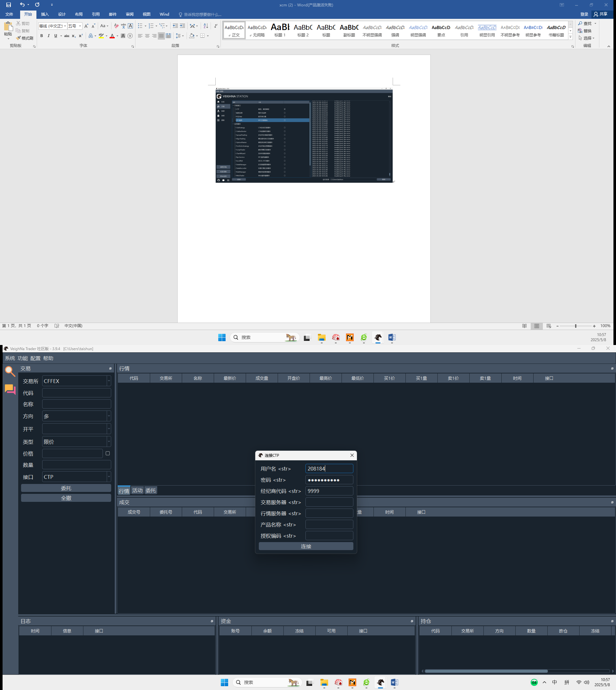
Task: Click the network Wi-Fi tray icon
Action: tap(579, 683)
